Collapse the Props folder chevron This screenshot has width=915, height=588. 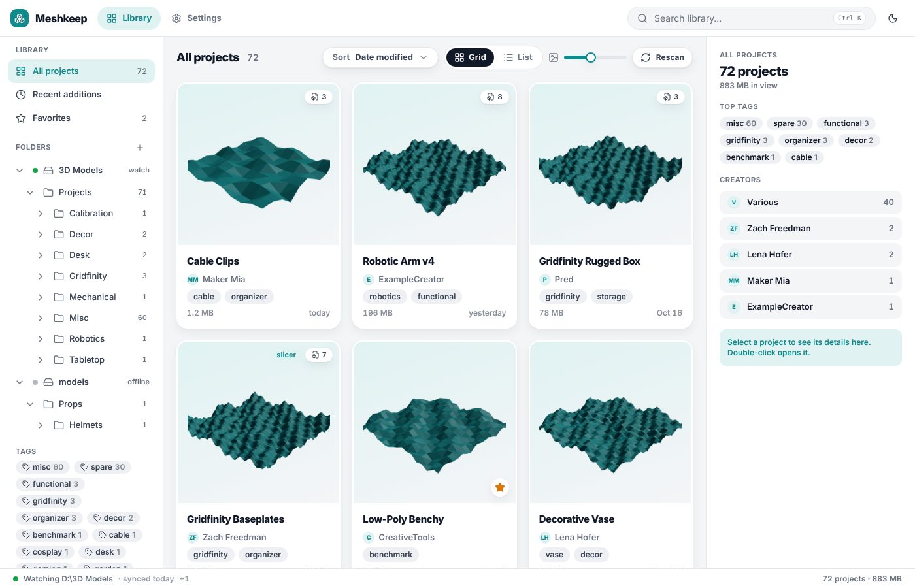click(x=30, y=404)
